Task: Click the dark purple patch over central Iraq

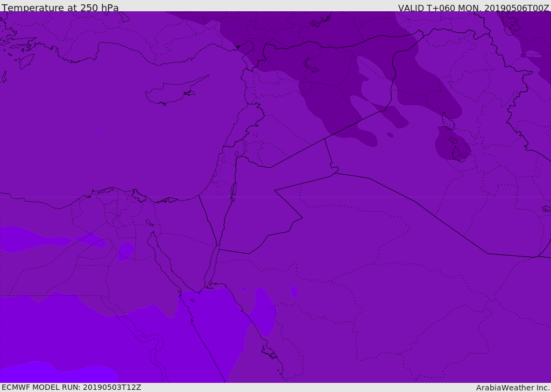Action: 451,145
